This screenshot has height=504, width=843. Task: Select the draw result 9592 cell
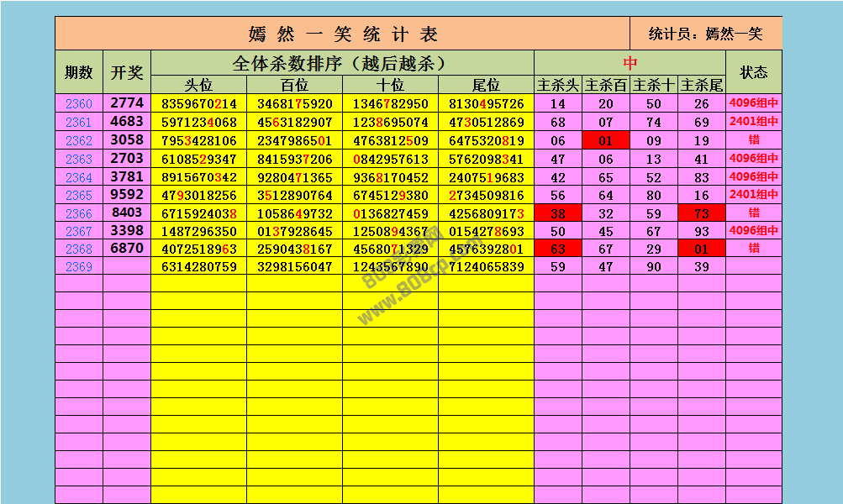[x=127, y=195]
